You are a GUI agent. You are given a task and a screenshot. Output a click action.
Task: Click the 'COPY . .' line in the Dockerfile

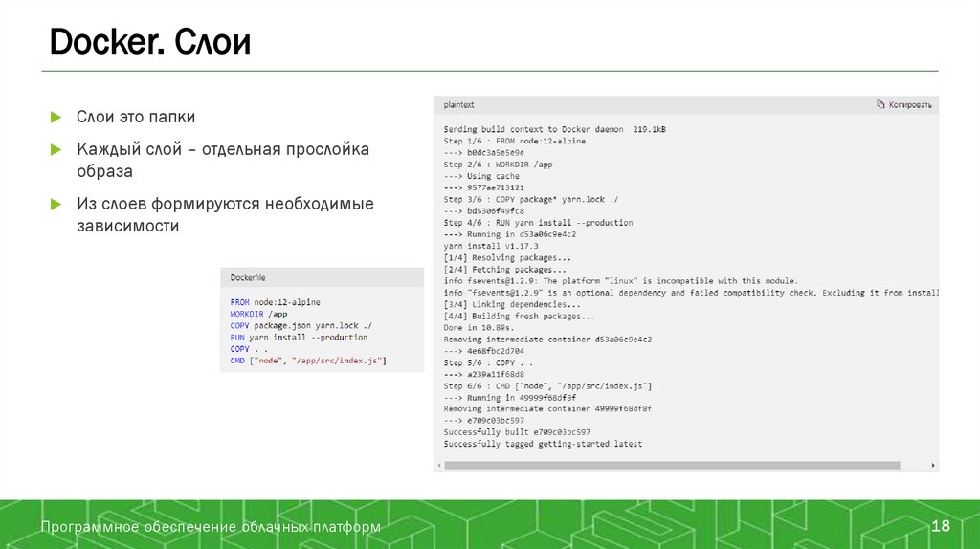(248, 349)
